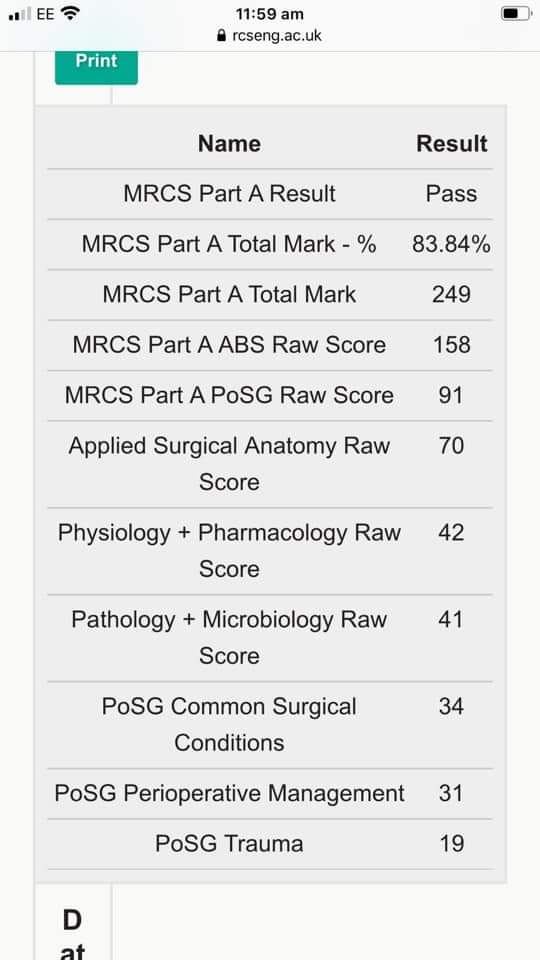Tap Physiology + Pharmacology Raw Score label
Image resolution: width=540 pixels, height=960 pixels.
[x=229, y=550]
